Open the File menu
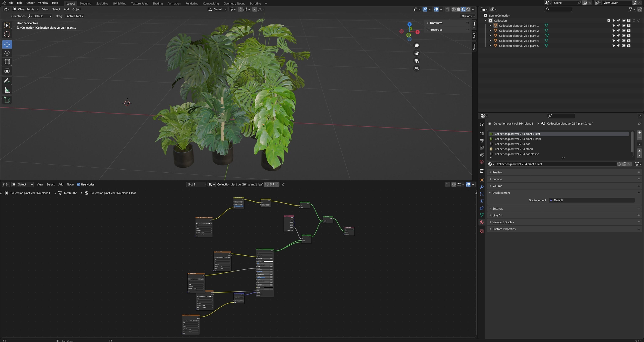 (11, 3)
